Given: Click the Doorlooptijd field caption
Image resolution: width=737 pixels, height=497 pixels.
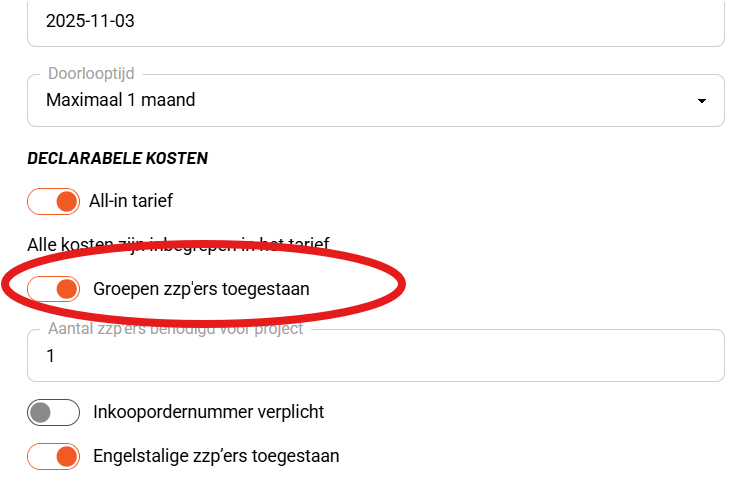Looking at the screenshot, I should tap(91, 74).
